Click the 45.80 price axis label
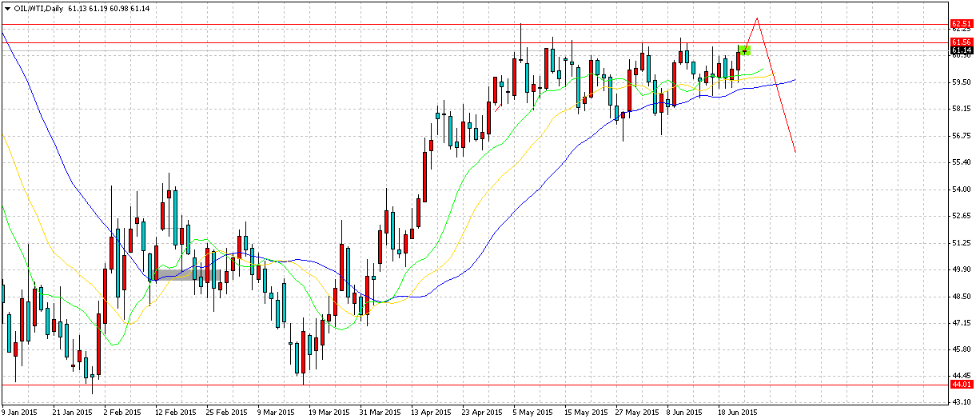Viewport: 980px width, 419px height. [x=960, y=350]
